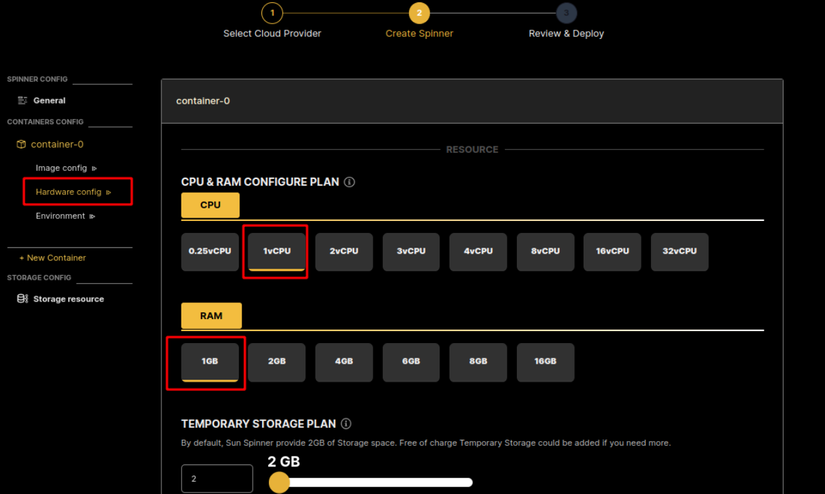Click info icon beside CPU & RAM Configure Plan
The height and width of the screenshot is (494, 825).
[349, 182]
